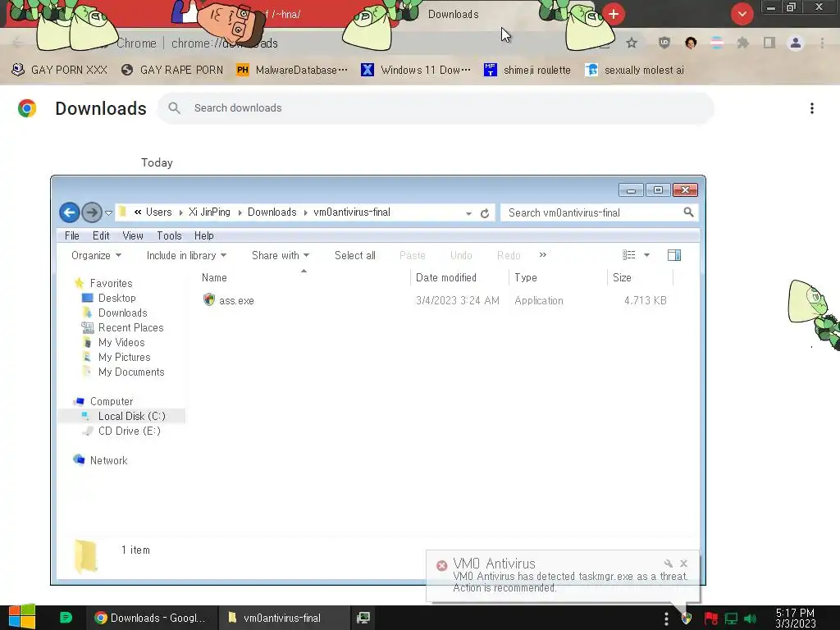Image resolution: width=840 pixels, height=630 pixels.
Task: Open the volume speaker tray icon
Action: [x=751, y=619]
